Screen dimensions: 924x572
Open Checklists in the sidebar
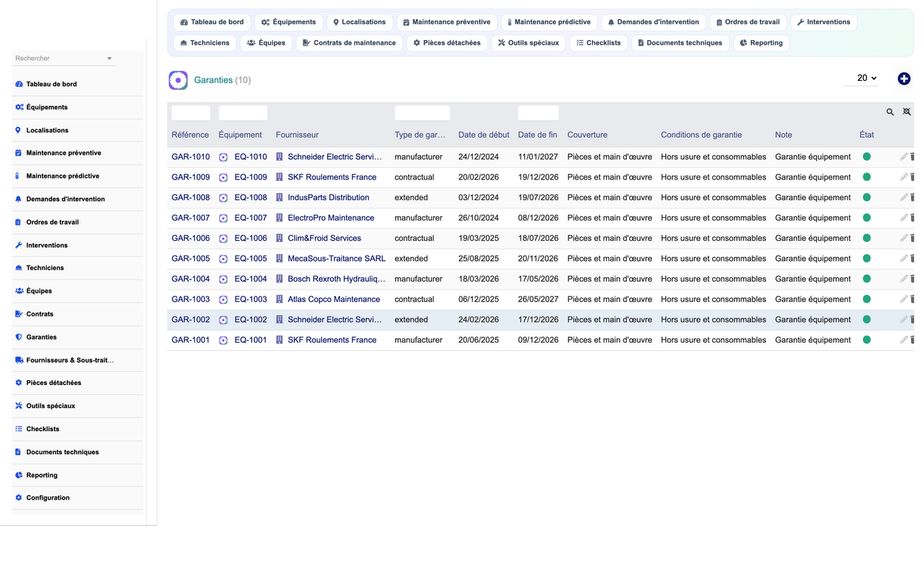(x=42, y=429)
